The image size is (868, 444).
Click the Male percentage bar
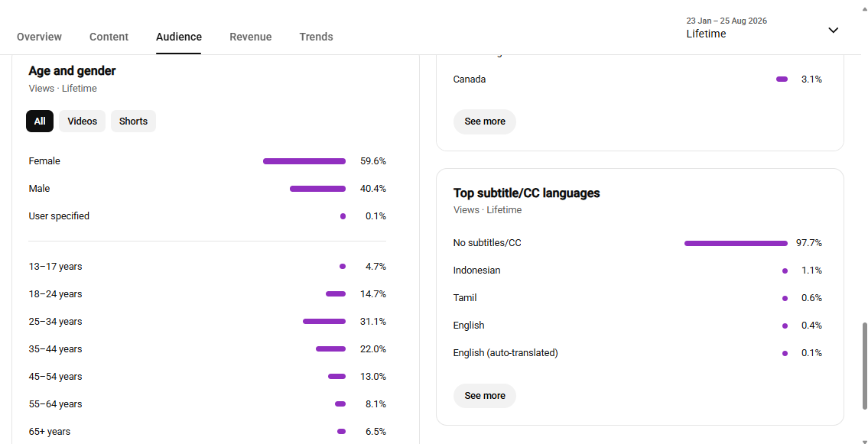coord(317,189)
